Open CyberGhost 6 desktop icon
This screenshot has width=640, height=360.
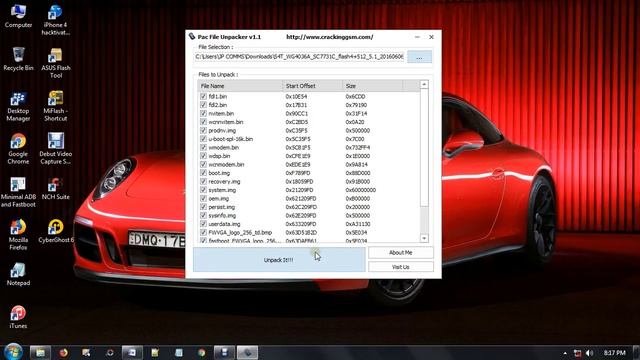point(56,231)
